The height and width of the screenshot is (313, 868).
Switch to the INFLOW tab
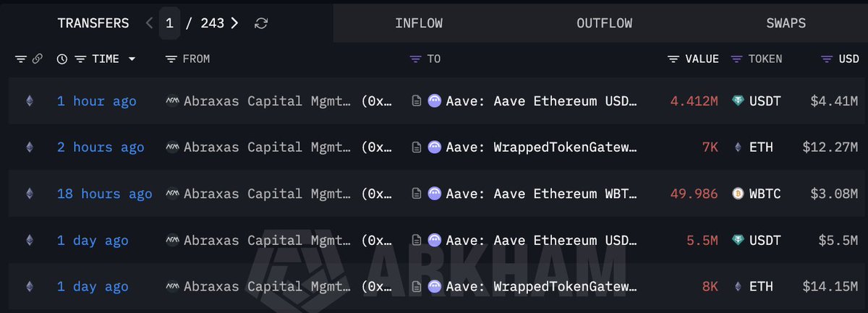pos(420,23)
